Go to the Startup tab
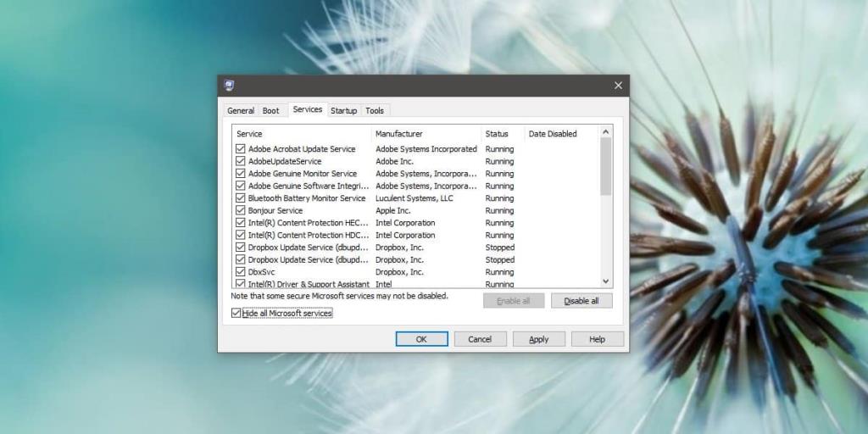Screen dimensions: 868x434 point(344,111)
